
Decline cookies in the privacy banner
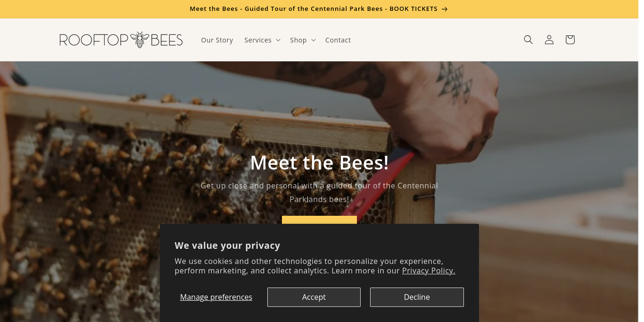[x=417, y=297]
